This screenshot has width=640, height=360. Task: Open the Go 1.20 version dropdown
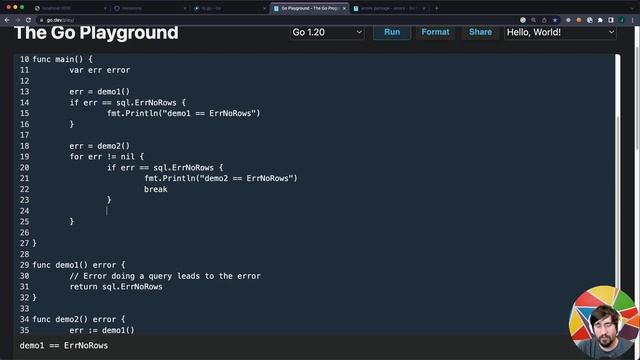(x=327, y=32)
